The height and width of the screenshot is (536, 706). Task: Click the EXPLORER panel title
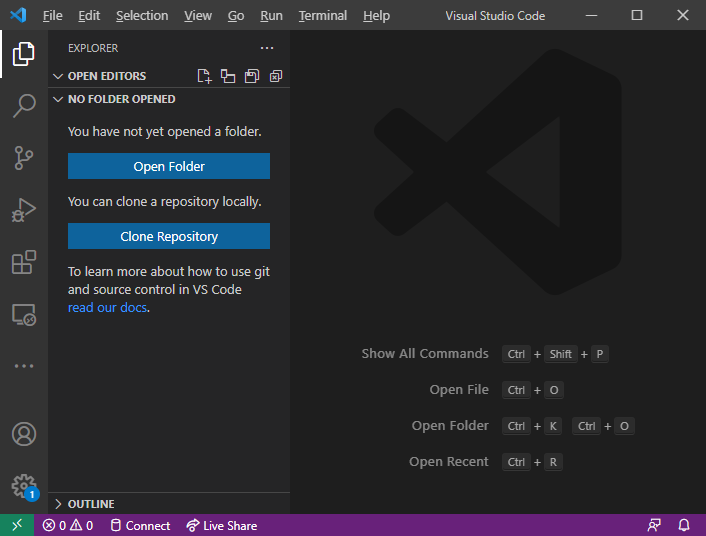pos(93,48)
